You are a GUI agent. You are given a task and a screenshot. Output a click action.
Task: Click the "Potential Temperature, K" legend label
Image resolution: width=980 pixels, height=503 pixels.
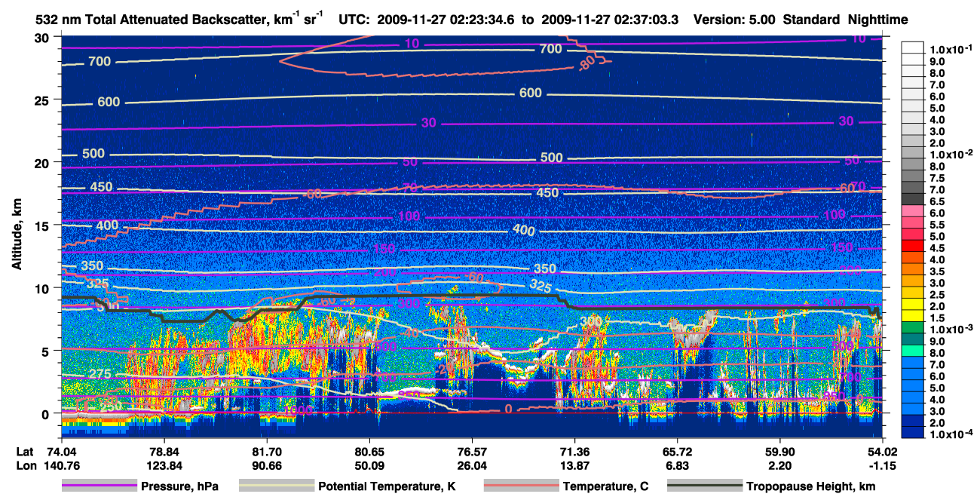386,487
